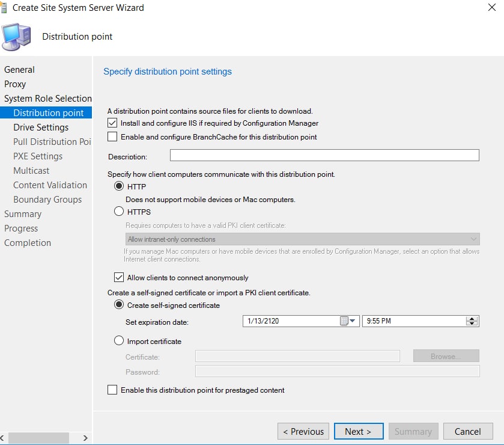
Task: Open PXE Settings page
Action: [38, 156]
